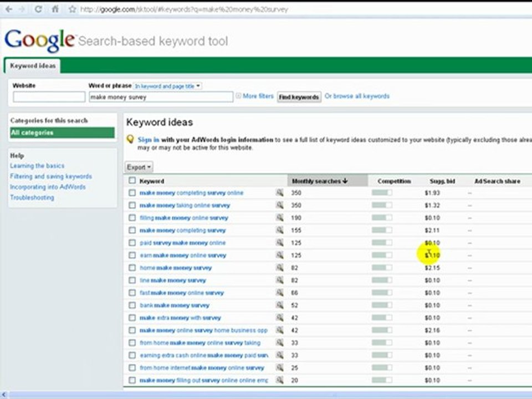
Task: Open the Export dropdown menu
Action: pos(139,167)
